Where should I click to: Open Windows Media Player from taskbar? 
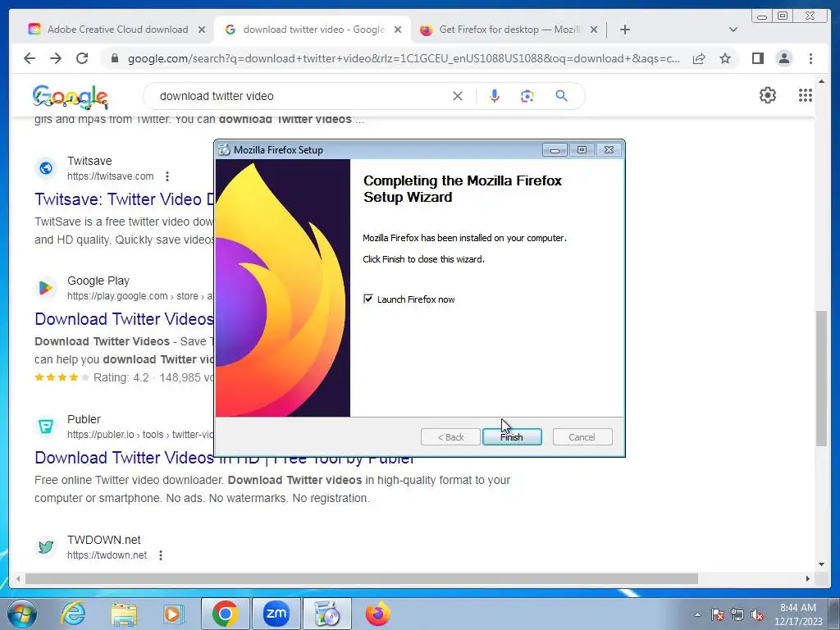[x=173, y=614]
